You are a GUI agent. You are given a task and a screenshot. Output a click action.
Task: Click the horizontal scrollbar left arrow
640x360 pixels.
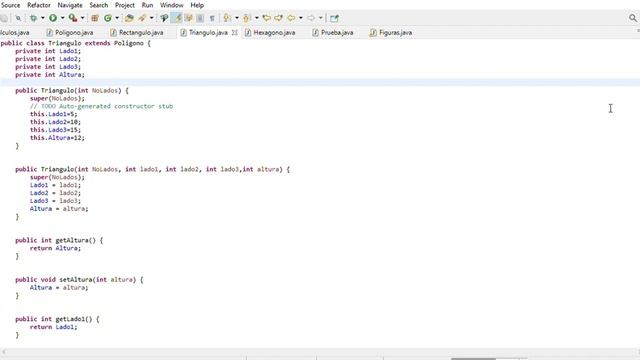coord(4,351)
